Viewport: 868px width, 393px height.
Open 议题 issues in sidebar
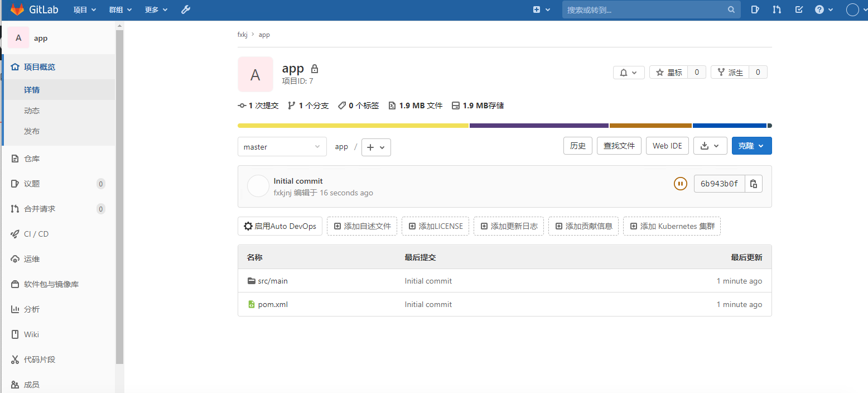[x=59, y=184]
